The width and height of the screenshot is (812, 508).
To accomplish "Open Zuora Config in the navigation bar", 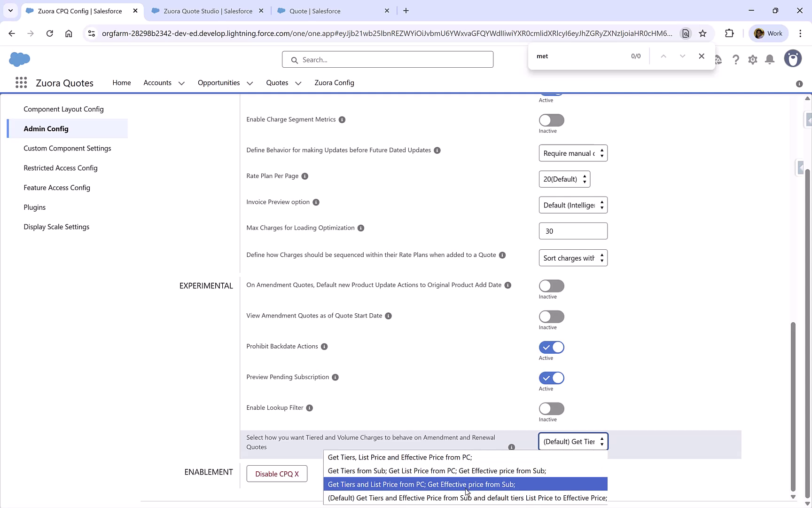I will tap(334, 83).
